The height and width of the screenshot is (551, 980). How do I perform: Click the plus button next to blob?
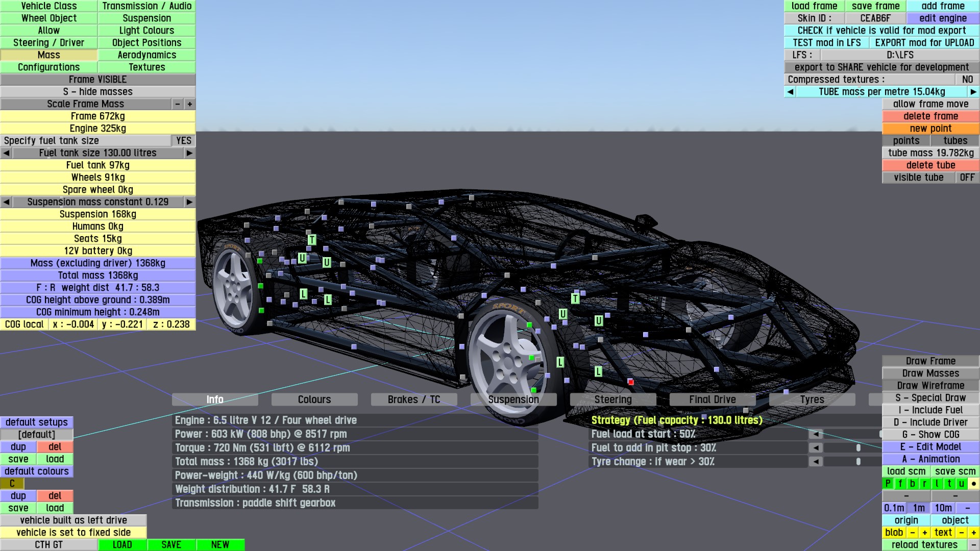coord(924,533)
